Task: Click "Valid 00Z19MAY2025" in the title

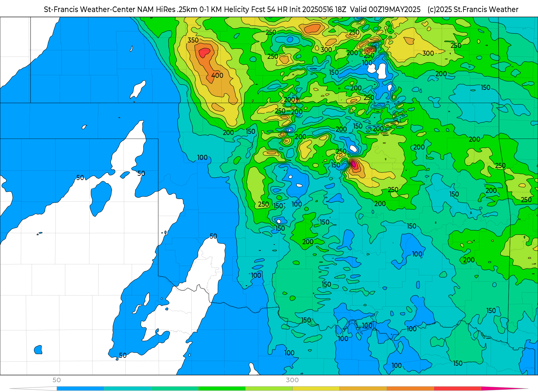Action: tap(385, 9)
